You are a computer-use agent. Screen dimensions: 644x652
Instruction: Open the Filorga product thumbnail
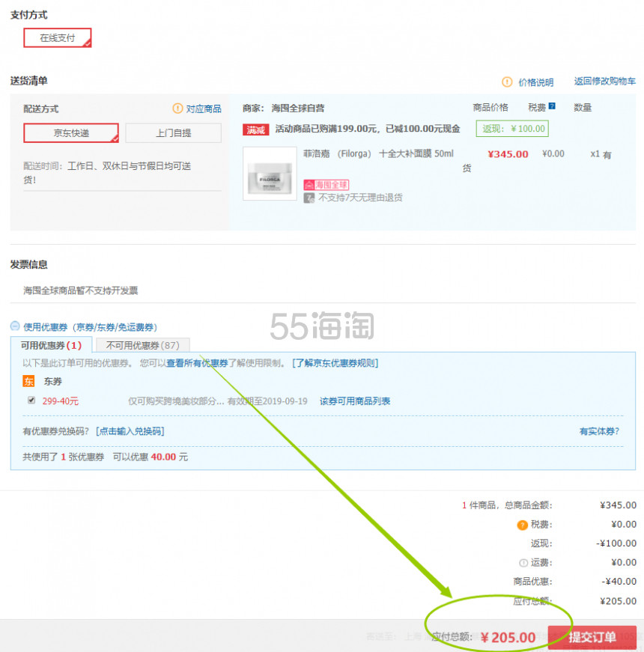click(x=270, y=174)
